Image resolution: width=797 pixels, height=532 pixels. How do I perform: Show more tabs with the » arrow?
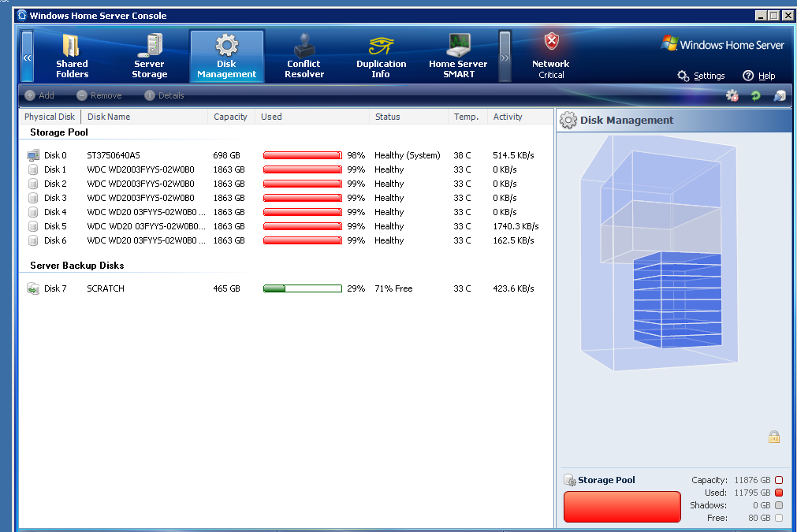(505, 56)
